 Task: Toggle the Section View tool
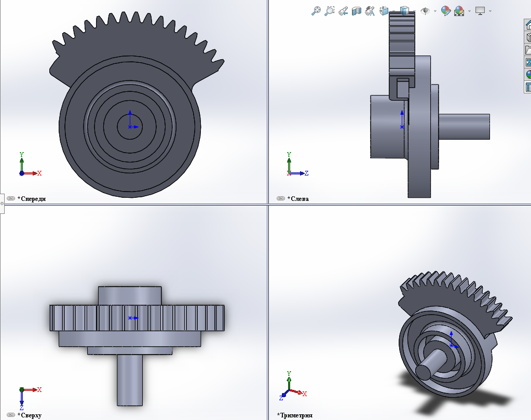[x=357, y=11]
